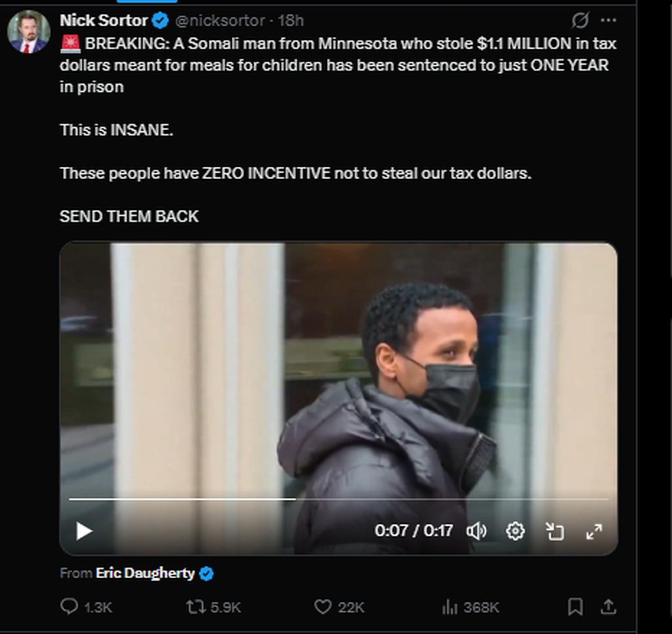Image resolution: width=672 pixels, height=634 pixels.
Task: Visit Eric Daugherty's profile link
Action: [145, 573]
